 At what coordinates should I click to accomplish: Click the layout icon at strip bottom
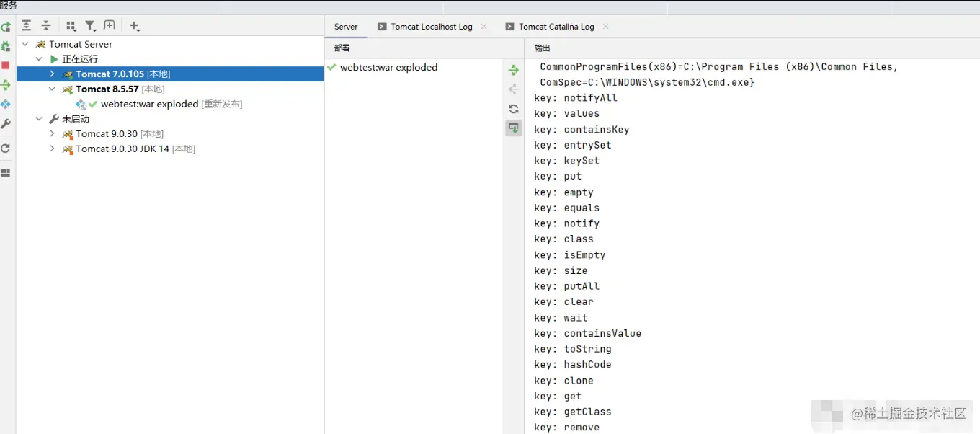click(6, 173)
